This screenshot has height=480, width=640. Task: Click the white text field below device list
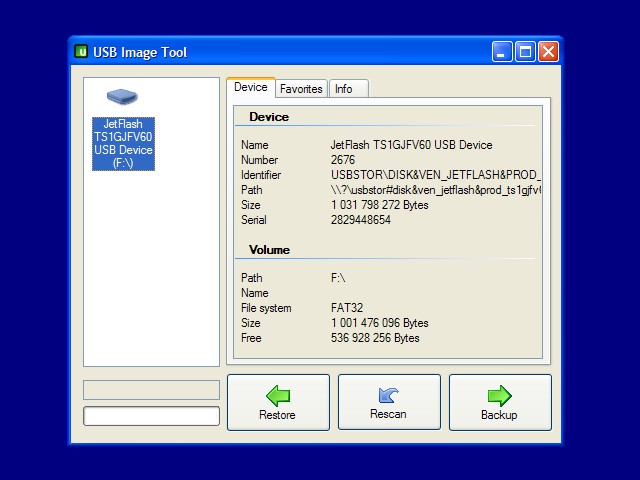coord(151,416)
